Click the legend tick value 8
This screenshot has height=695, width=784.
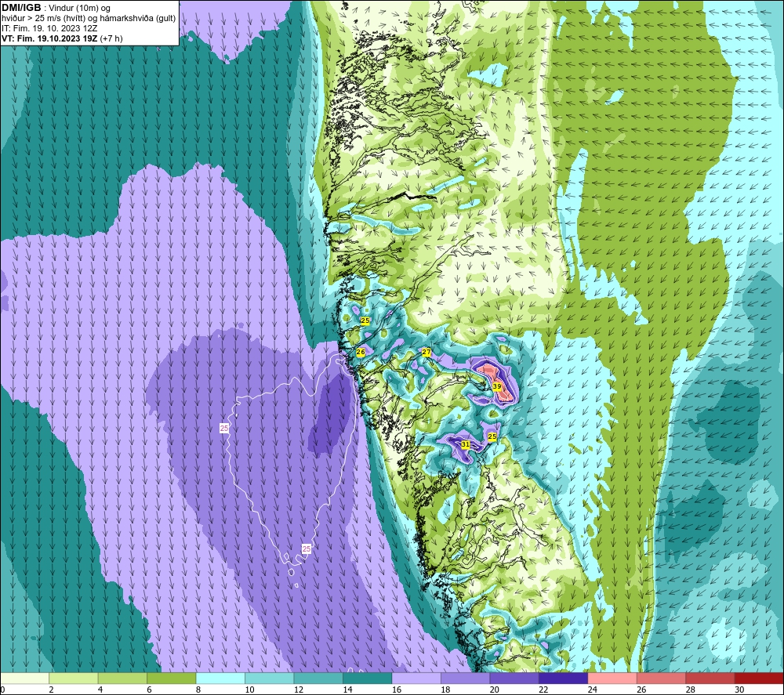198,690
